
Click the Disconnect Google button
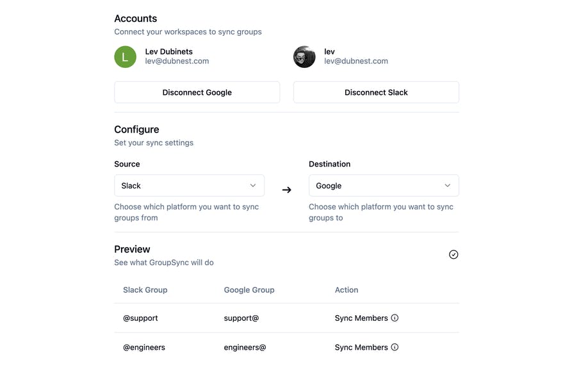197,92
